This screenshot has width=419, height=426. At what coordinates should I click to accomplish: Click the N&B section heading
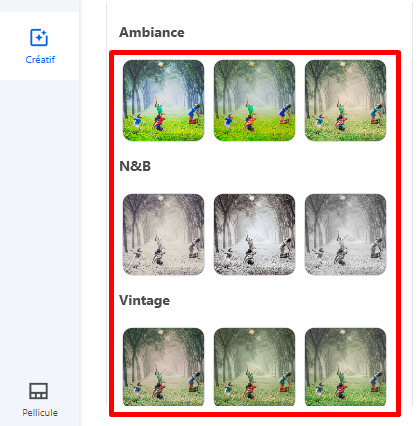135,166
